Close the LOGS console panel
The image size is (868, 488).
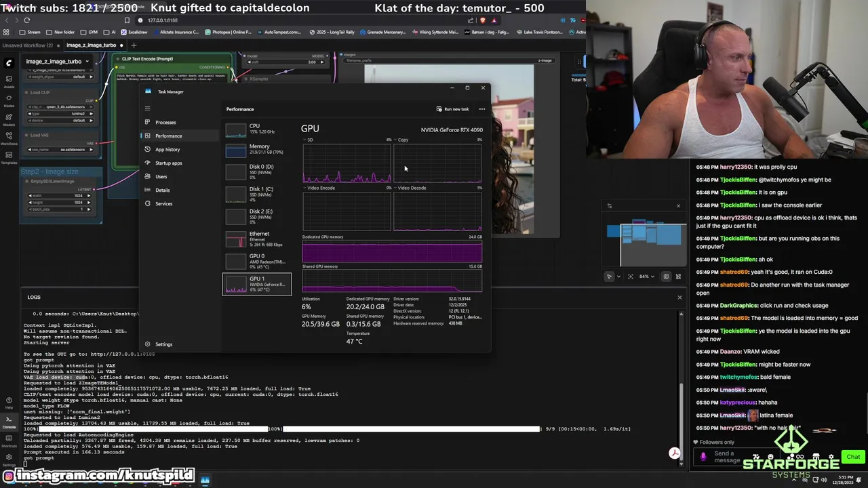679,297
